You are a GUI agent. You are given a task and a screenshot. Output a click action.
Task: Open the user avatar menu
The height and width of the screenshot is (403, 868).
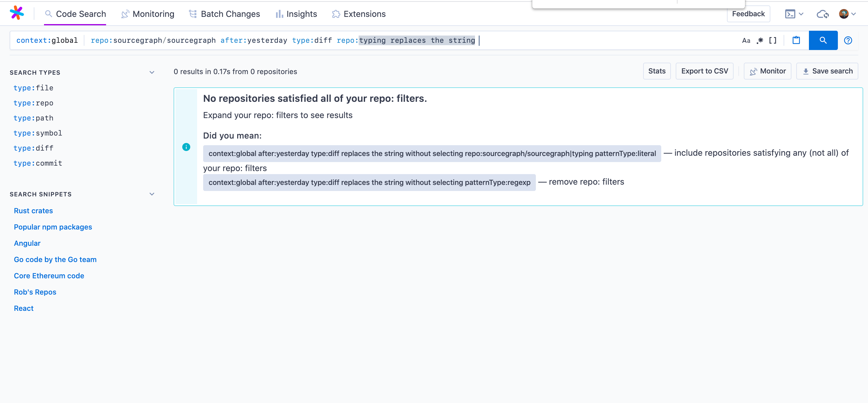click(x=844, y=14)
